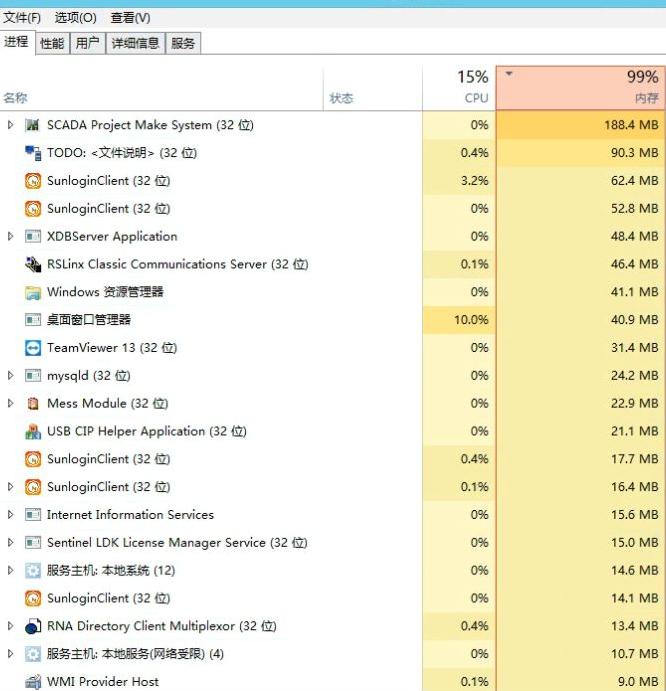The image size is (666, 691).
Task: Click the 188.4 MB memory value
Action: click(631, 125)
